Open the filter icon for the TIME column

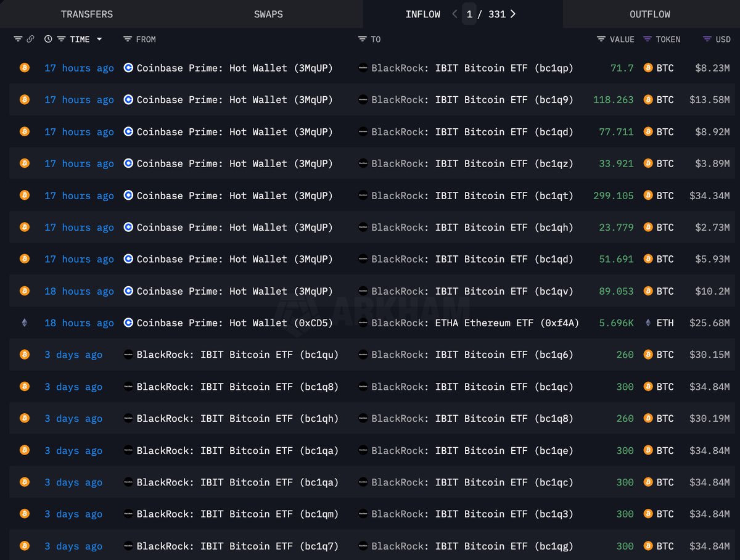(x=61, y=39)
